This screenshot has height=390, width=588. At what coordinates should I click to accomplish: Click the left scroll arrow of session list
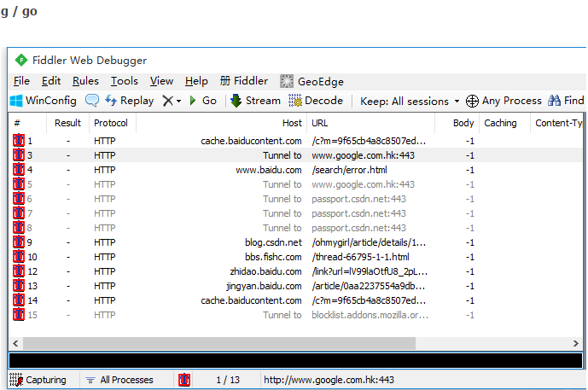[15, 343]
